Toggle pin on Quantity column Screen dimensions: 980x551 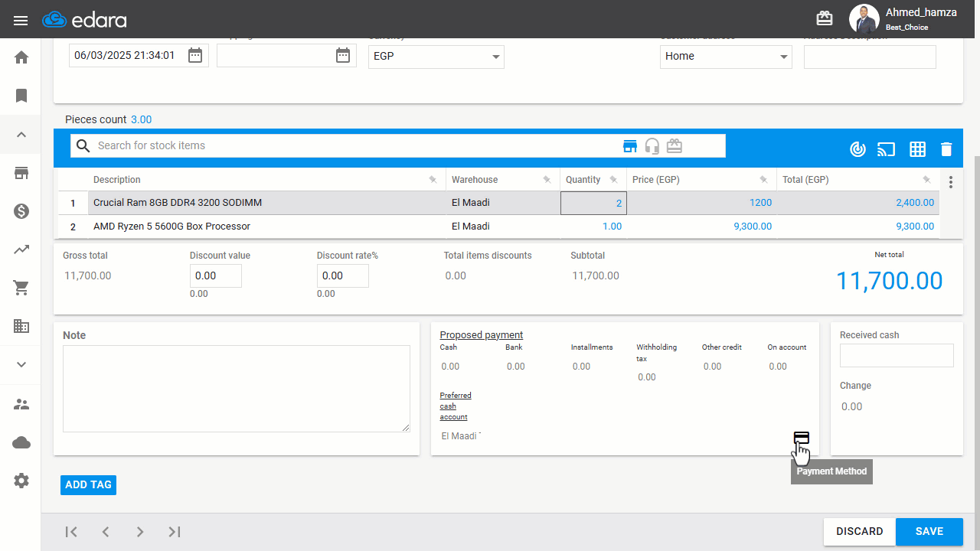click(613, 180)
